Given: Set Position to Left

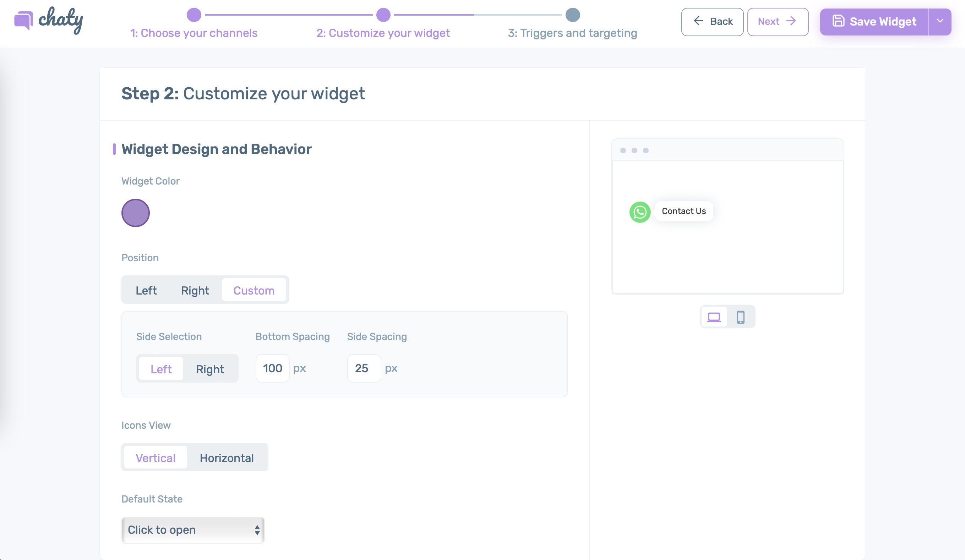Looking at the screenshot, I should [x=146, y=290].
